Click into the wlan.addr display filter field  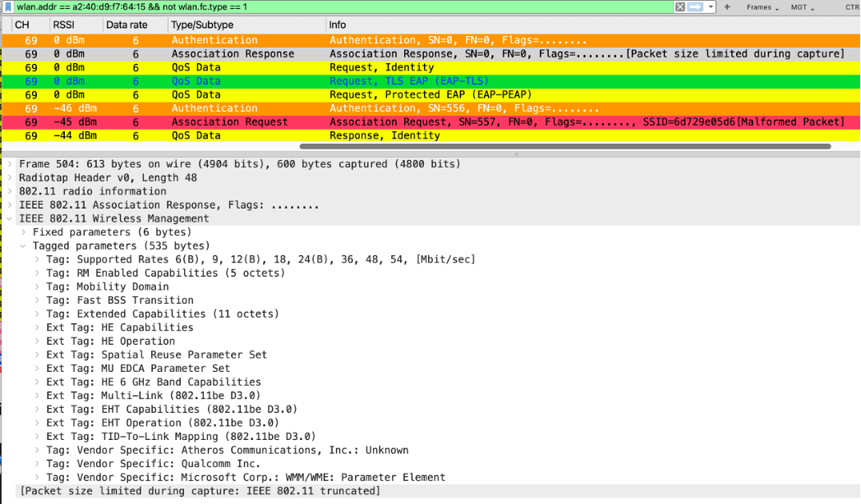tap(329, 7)
